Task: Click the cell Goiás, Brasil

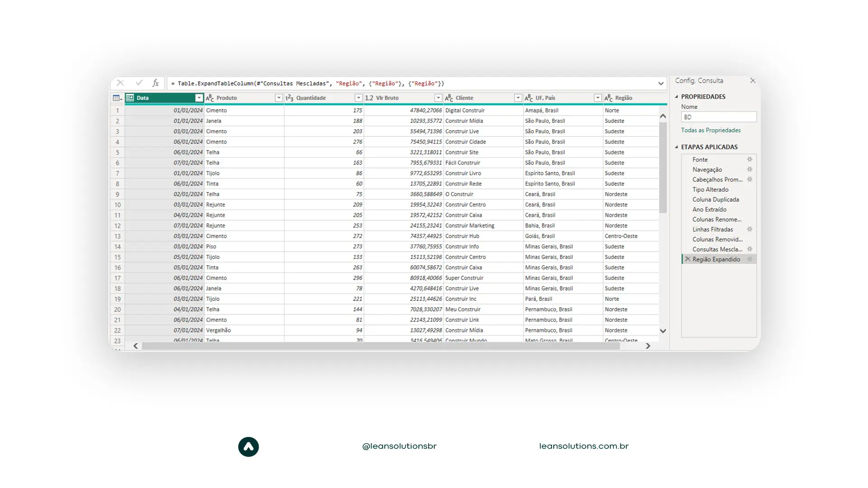Action: [563, 236]
